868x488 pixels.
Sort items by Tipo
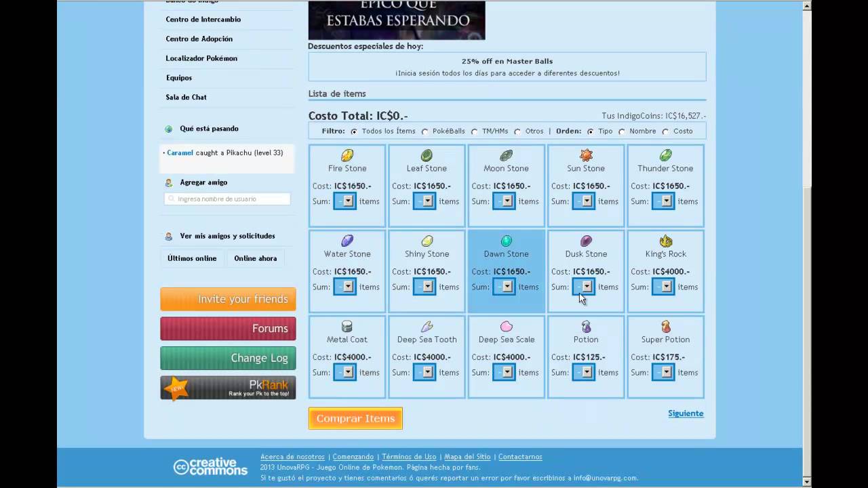tap(591, 131)
